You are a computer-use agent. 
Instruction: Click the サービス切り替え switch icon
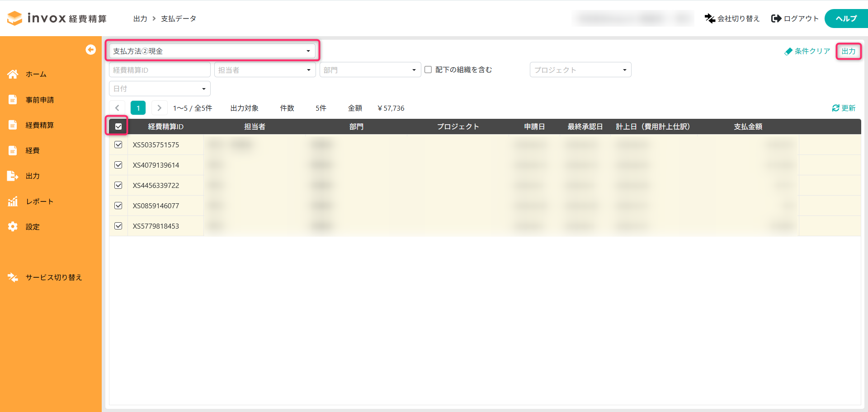(x=13, y=277)
